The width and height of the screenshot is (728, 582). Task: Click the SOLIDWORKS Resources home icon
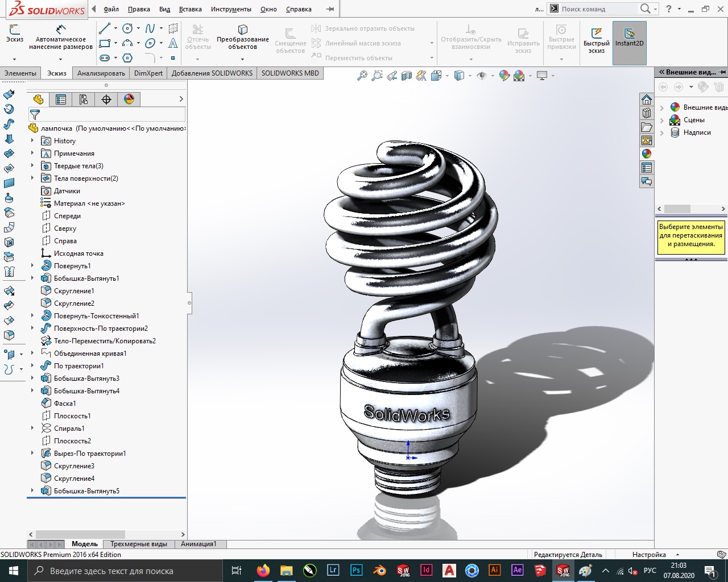point(646,99)
